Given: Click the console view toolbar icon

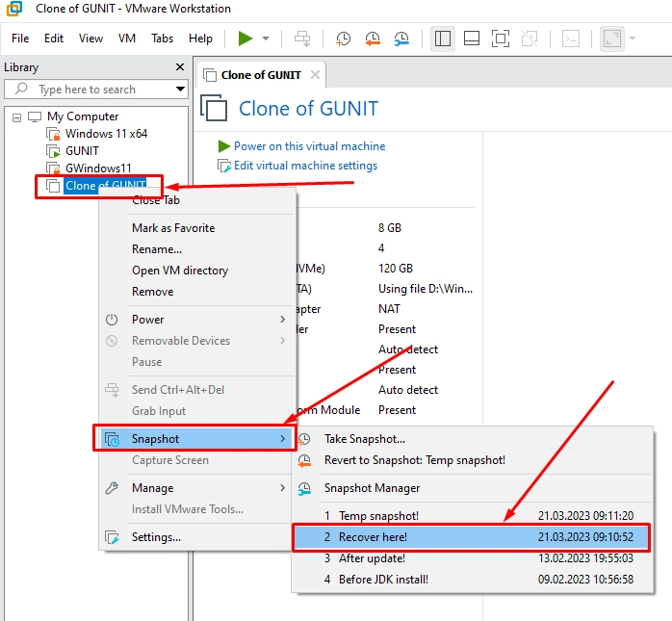Looking at the screenshot, I should pos(571,39).
